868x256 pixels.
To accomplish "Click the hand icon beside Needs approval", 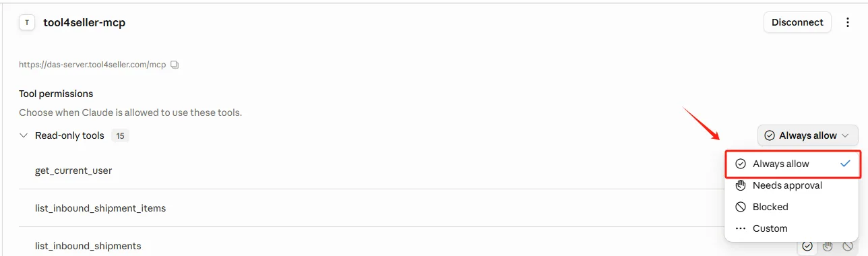I will (x=741, y=185).
